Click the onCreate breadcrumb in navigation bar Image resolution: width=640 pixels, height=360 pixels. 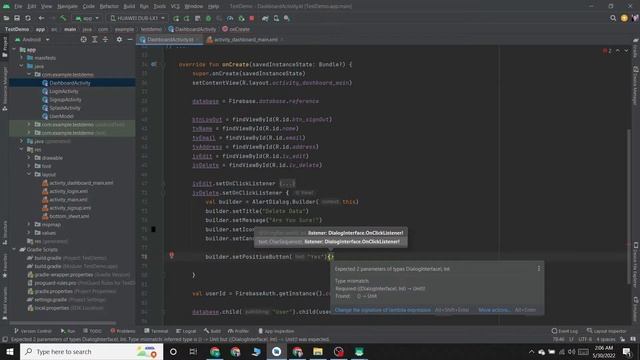coord(236,29)
